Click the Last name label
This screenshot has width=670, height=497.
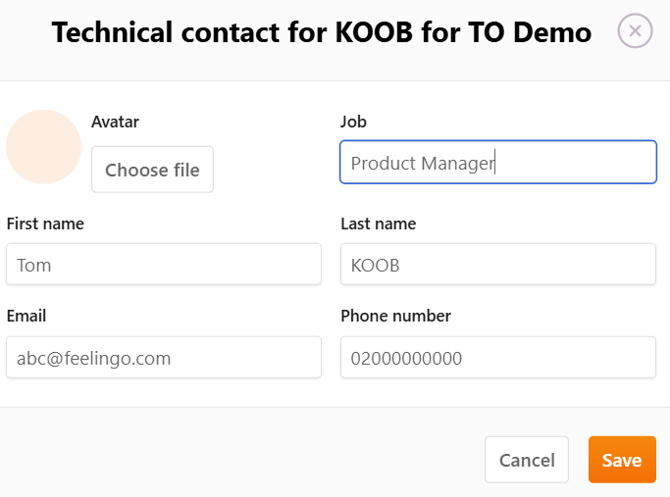(378, 224)
